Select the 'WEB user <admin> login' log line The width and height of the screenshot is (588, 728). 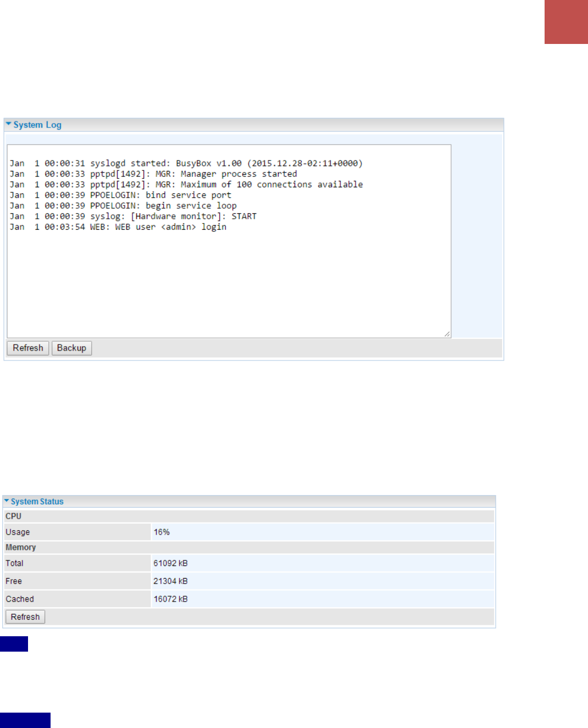pyautogui.click(x=118, y=227)
